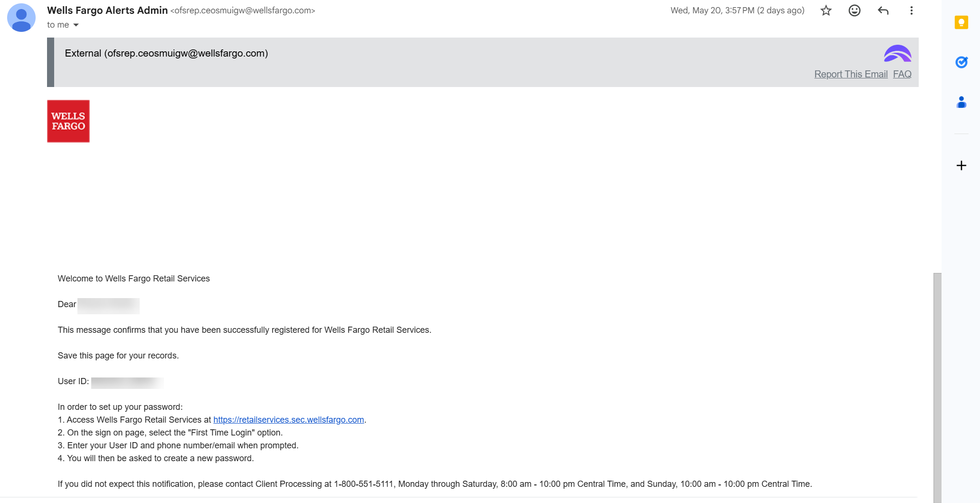Open Contacts from the side panel
Screen dimensions: 980x503
click(961, 102)
